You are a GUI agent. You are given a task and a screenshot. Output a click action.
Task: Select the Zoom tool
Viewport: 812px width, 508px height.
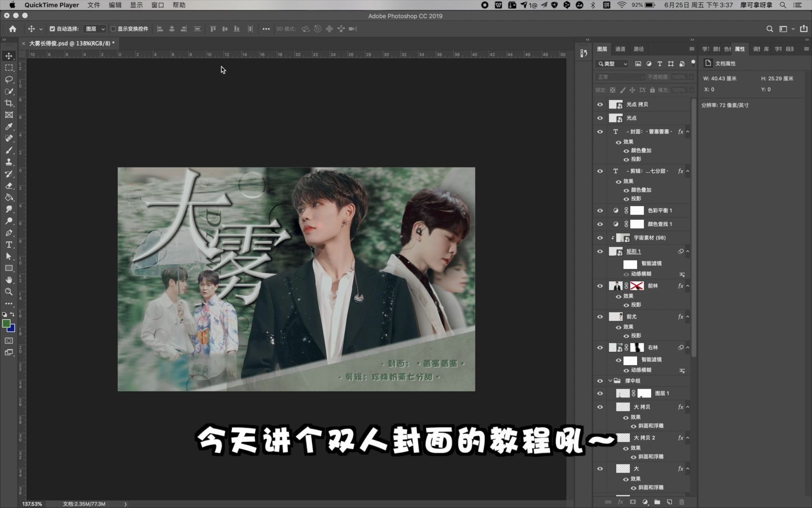pyautogui.click(x=9, y=292)
